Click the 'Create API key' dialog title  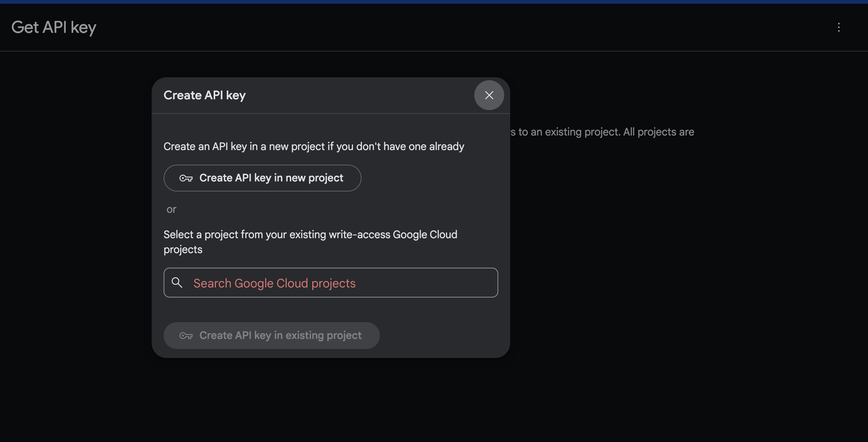click(x=204, y=95)
